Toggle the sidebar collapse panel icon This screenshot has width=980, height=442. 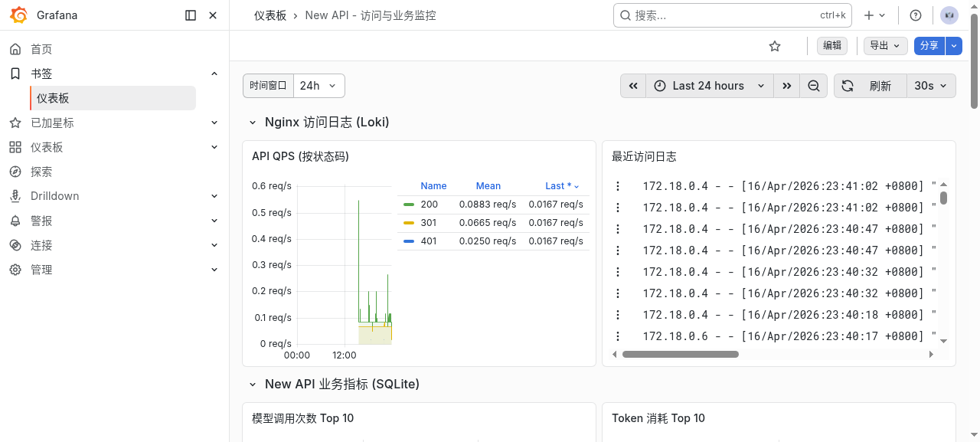point(190,15)
